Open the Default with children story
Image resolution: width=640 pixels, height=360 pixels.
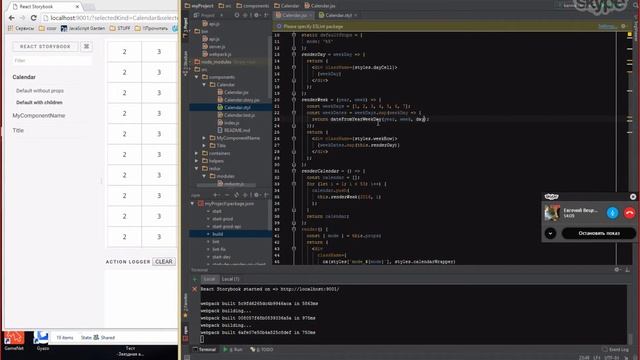click(39, 102)
